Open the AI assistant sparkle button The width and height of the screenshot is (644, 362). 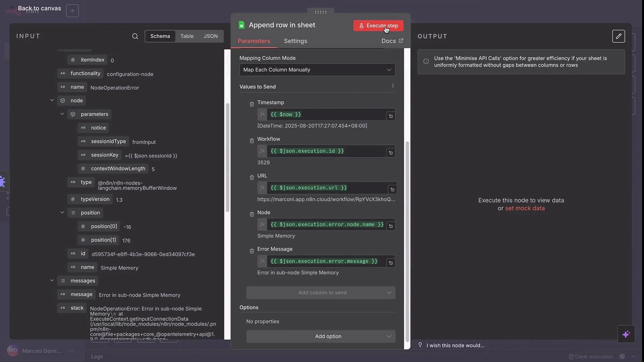click(x=626, y=334)
